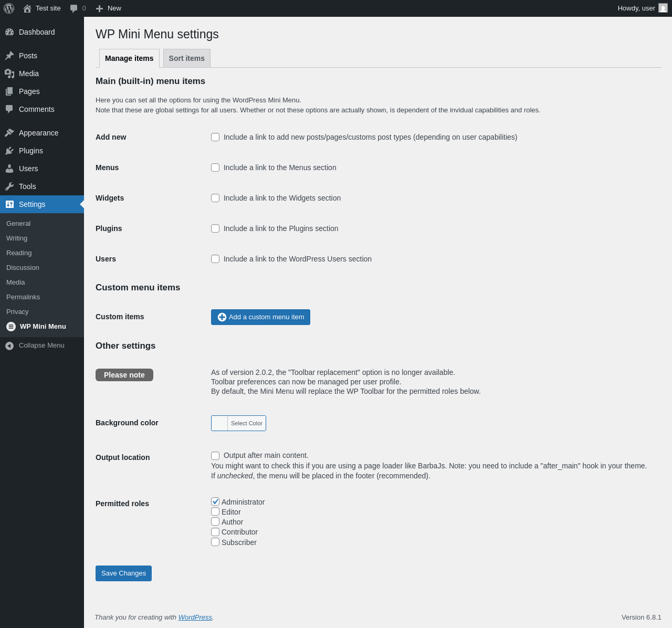Screen dimensions: 672x628
Task: Click the user avatar beside Howdy, user
Action: point(663,8)
